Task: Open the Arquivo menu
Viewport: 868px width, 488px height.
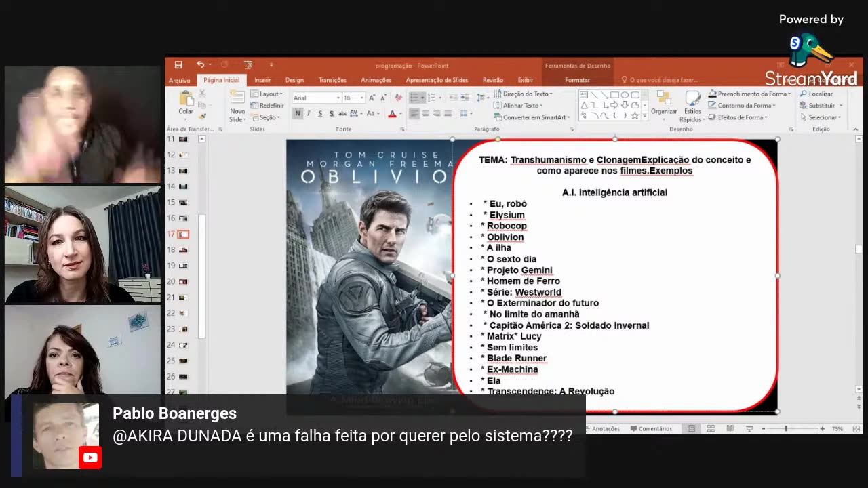Action: pos(180,80)
